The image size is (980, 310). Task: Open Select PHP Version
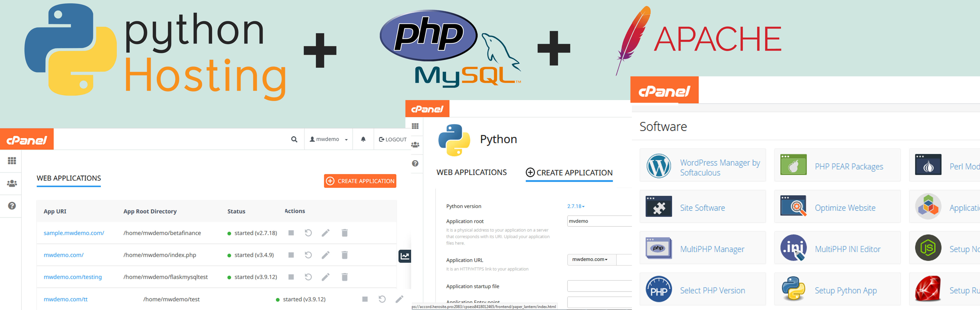pos(702,289)
